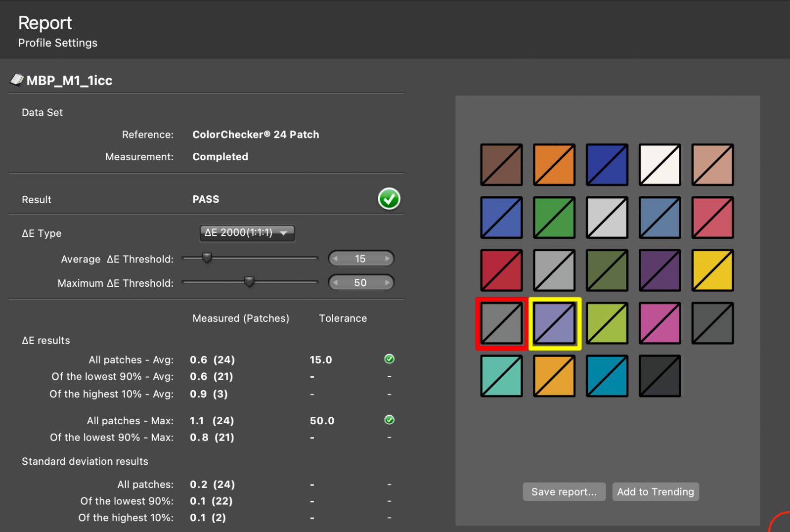Click the Save report... button

(x=564, y=492)
